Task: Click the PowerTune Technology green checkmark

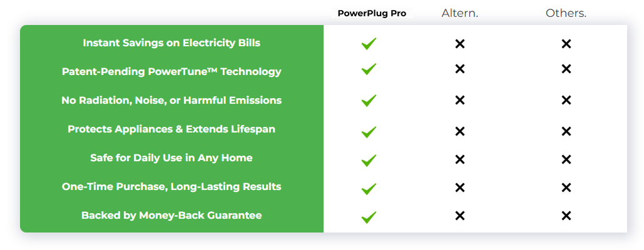Action: (369, 69)
